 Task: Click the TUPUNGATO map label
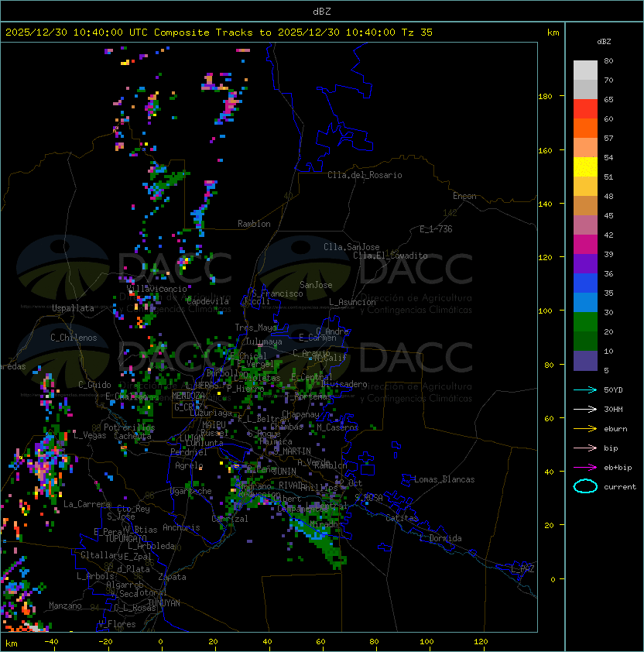[x=125, y=538]
